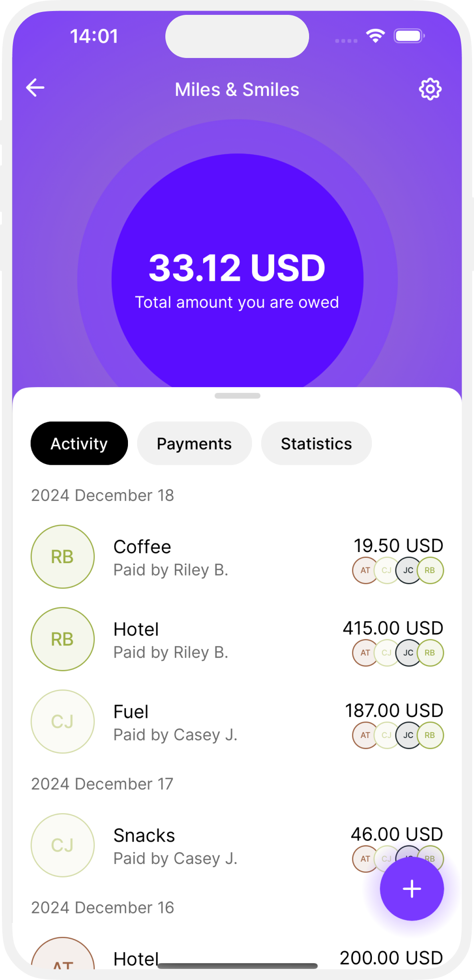Open group settings gear icon

pos(430,89)
